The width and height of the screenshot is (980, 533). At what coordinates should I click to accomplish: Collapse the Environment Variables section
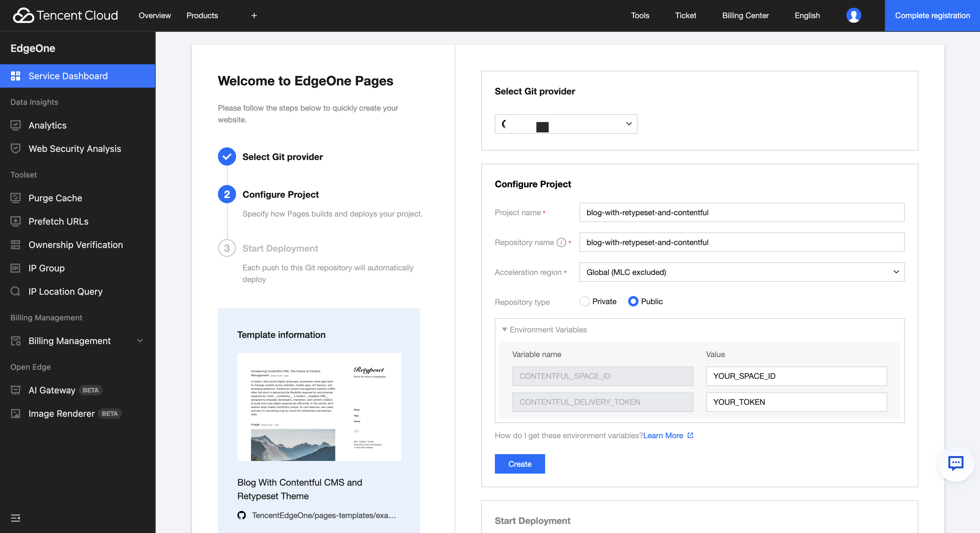click(x=505, y=329)
